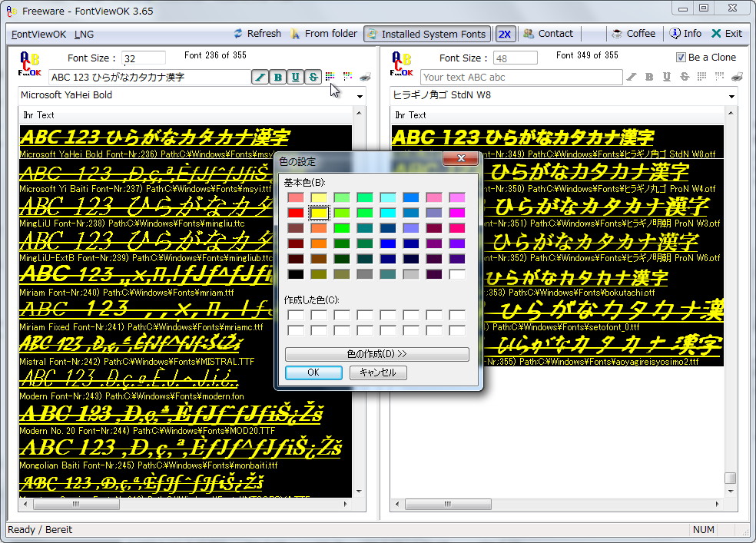756x543 pixels.
Task: Click text color icon in right pane
Action: coord(702,76)
